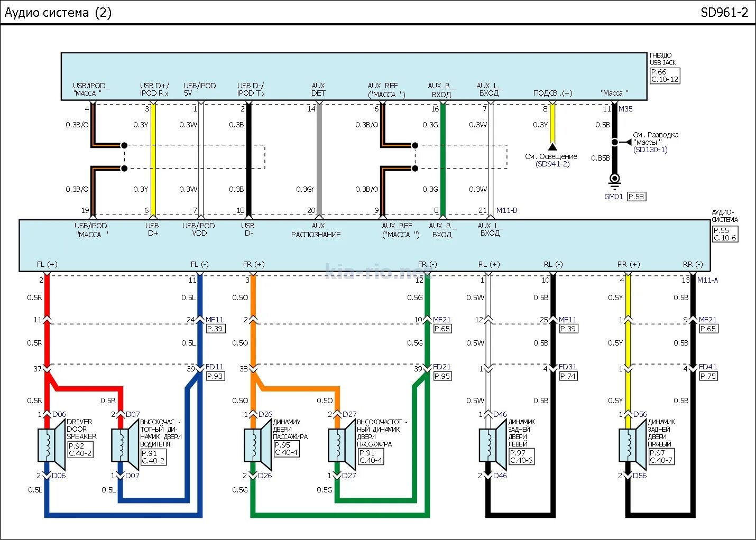Click the 0.85B ground wire label
The width and height of the screenshot is (756, 540).
[601, 158]
